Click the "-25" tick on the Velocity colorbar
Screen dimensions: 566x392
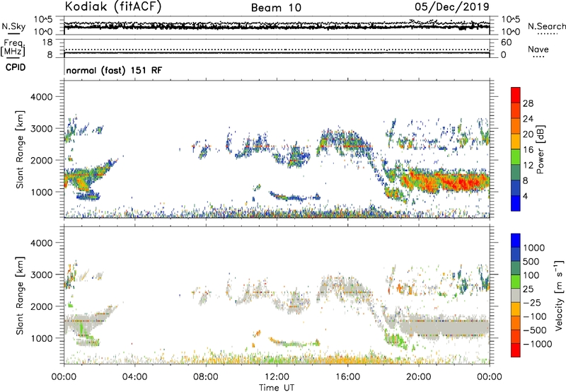click(x=532, y=302)
